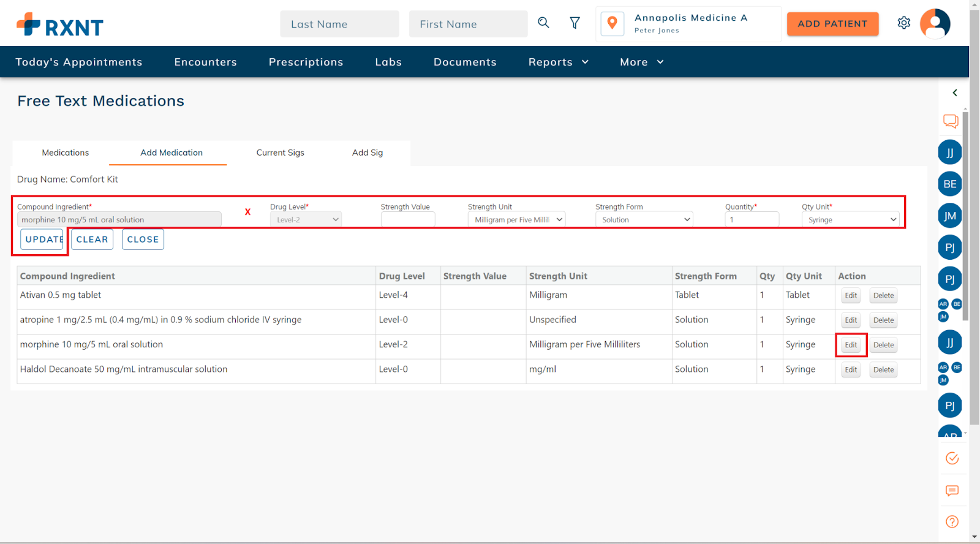Collapse the right sidebar with chevron
The height and width of the screenshot is (544, 980).
pos(954,93)
